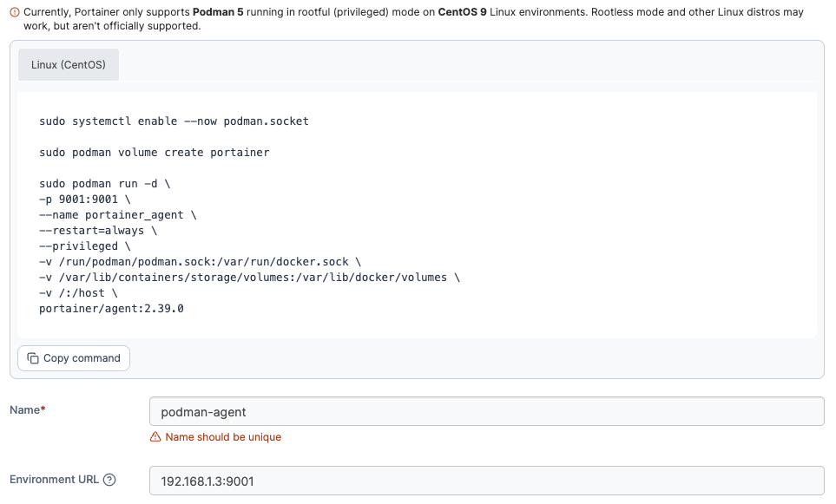Click the help icon next to Environment URL

pos(109,480)
